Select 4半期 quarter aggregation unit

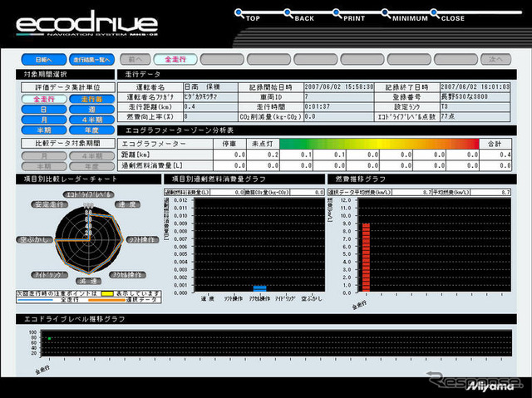(92, 120)
